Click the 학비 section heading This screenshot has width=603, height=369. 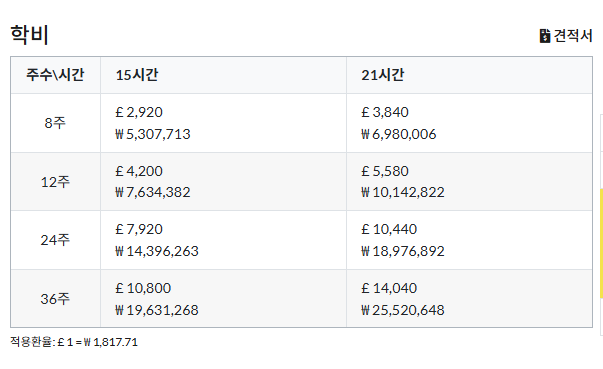click(x=29, y=35)
